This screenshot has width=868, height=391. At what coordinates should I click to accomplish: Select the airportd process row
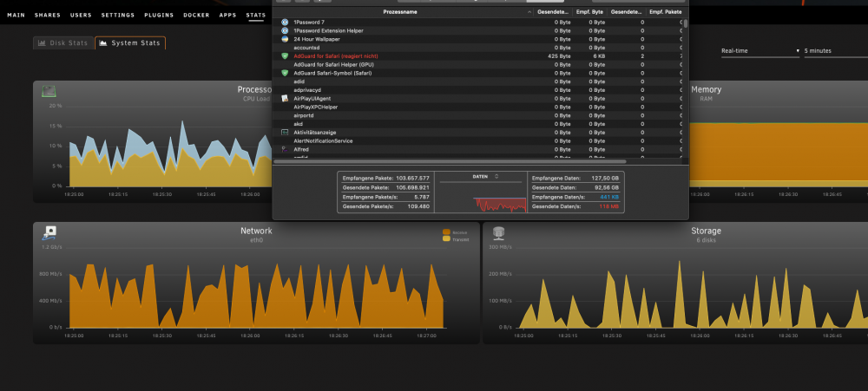pos(479,115)
